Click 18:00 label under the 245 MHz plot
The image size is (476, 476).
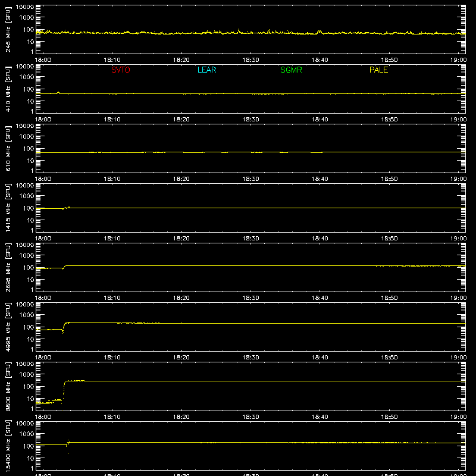[43, 60]
